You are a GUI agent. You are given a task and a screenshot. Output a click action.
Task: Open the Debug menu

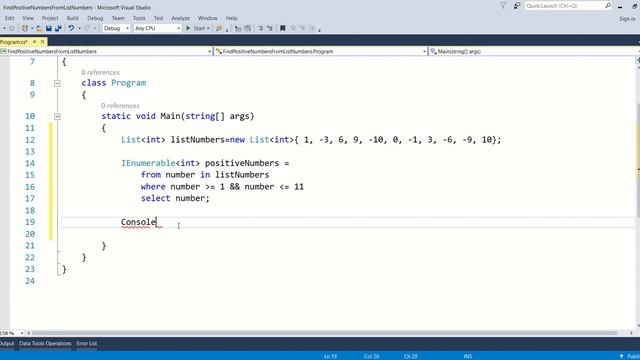coord(95,18)
